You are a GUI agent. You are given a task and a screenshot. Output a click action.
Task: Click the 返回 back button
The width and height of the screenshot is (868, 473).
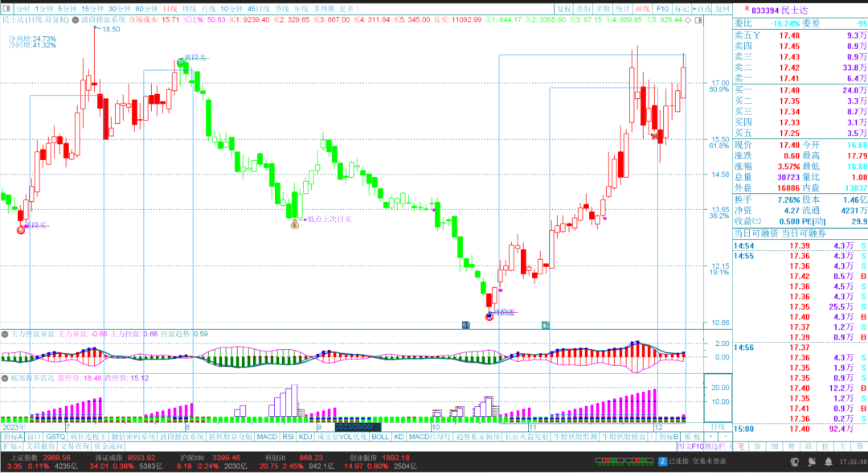click(x=722, y=9)
